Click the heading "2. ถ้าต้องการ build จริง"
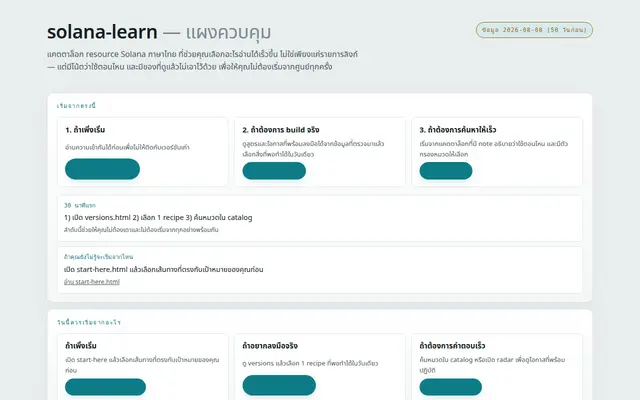Viewport: 640px width, 400px height. tap(281, 130)
